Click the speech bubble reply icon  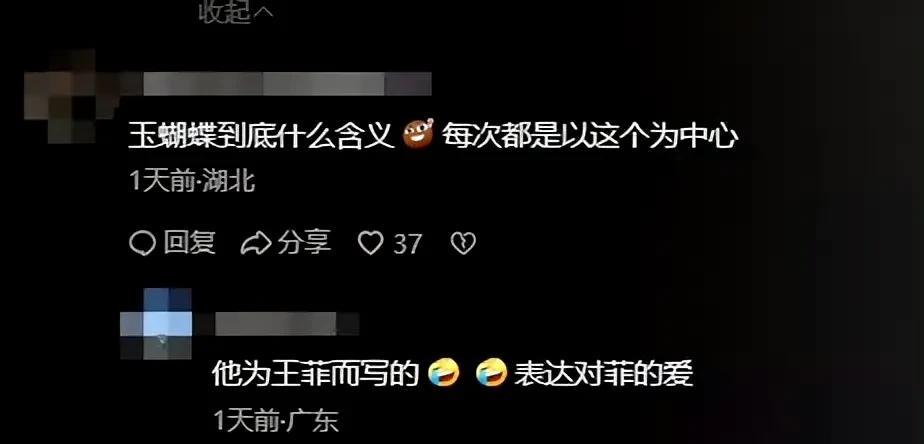click(142, 244)
